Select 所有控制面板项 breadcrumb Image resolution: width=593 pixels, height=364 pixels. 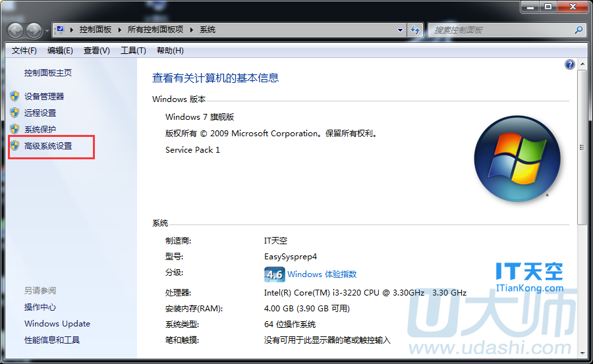[155, 30]
